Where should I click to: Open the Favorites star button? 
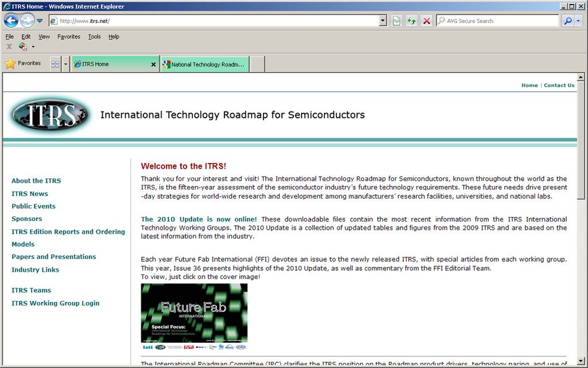pos(23,63)
